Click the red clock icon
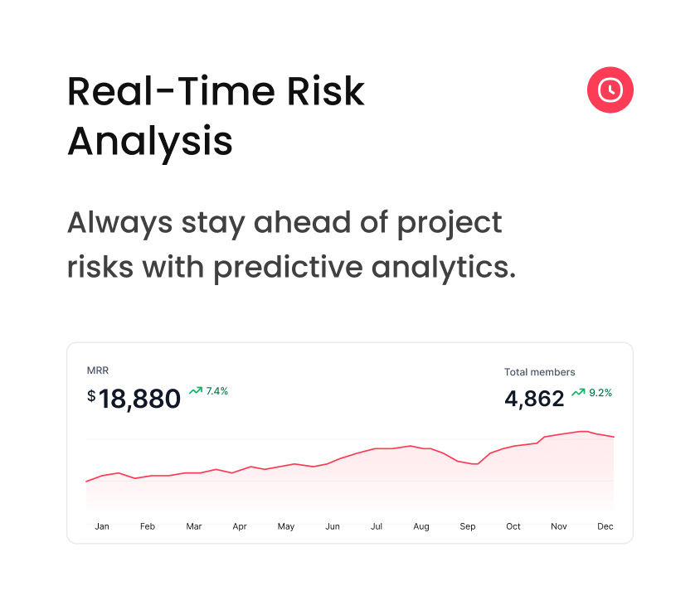Viewport: 700px width, 610px height. pyautogui.click(x=610, y=90)
